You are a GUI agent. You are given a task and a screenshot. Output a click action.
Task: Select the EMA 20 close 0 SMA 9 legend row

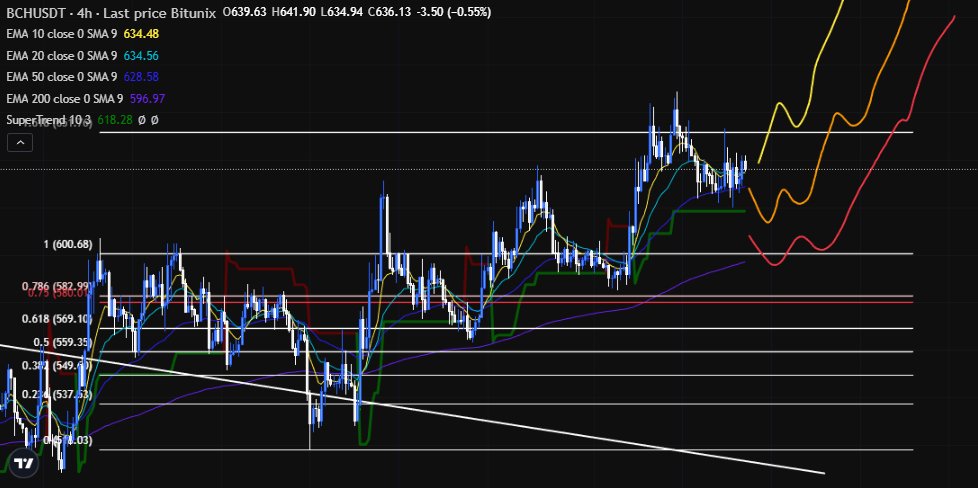pyautogui.click(x=82, y=56)
